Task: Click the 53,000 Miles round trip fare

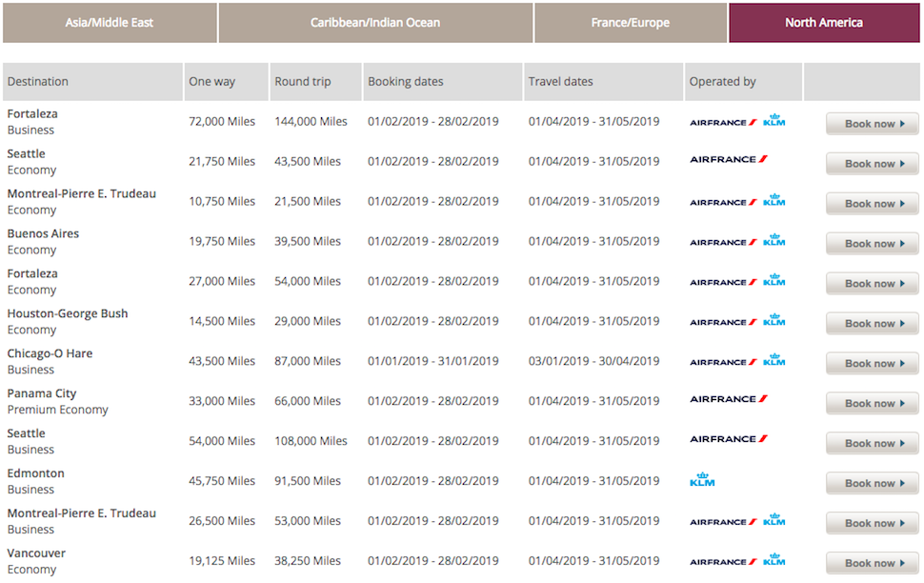Action: (x=308, y=521)
